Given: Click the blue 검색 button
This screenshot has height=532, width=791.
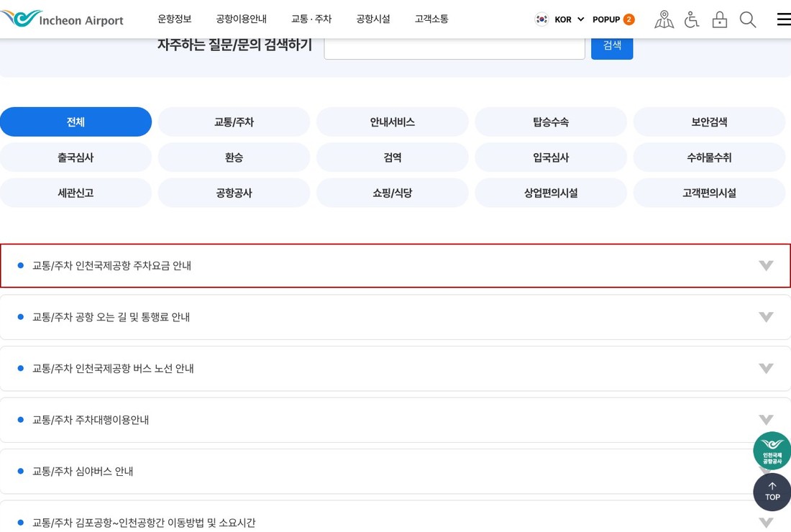Looking at the screenshot, I should tap(612, 47).
